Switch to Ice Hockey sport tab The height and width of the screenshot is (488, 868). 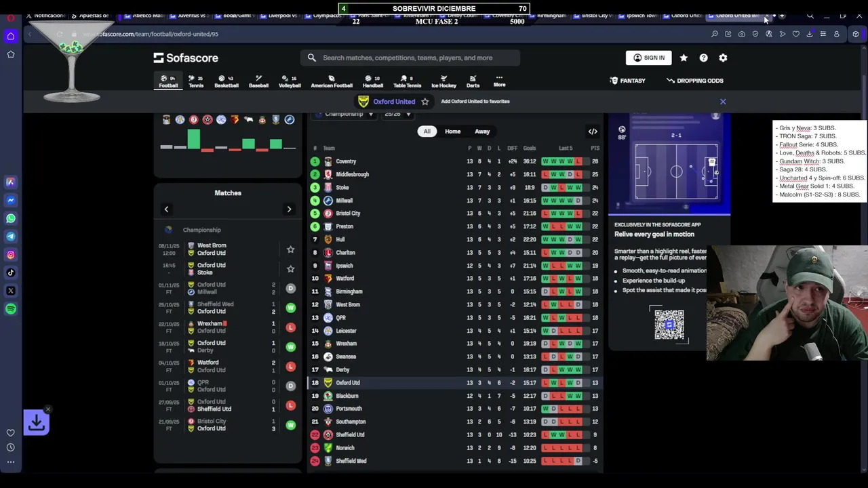point(444,81)
